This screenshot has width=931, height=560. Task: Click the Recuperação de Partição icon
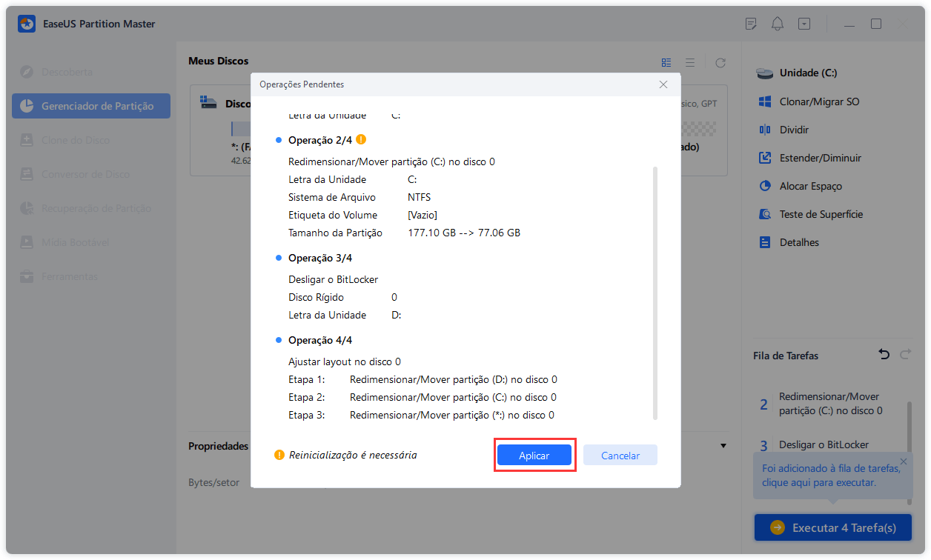pos(27,208)
